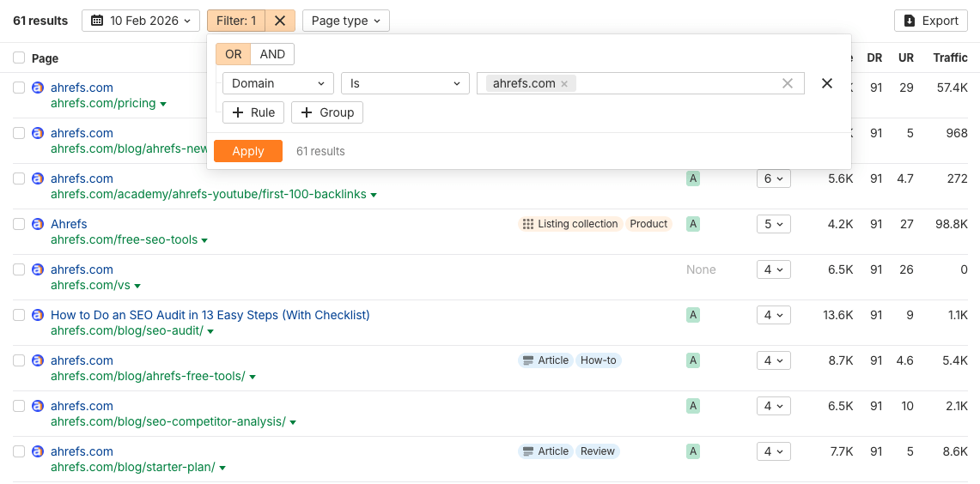Tick the checkbox for the free-seo-tools row
This screenshot has width=980, height=484.
19,224
